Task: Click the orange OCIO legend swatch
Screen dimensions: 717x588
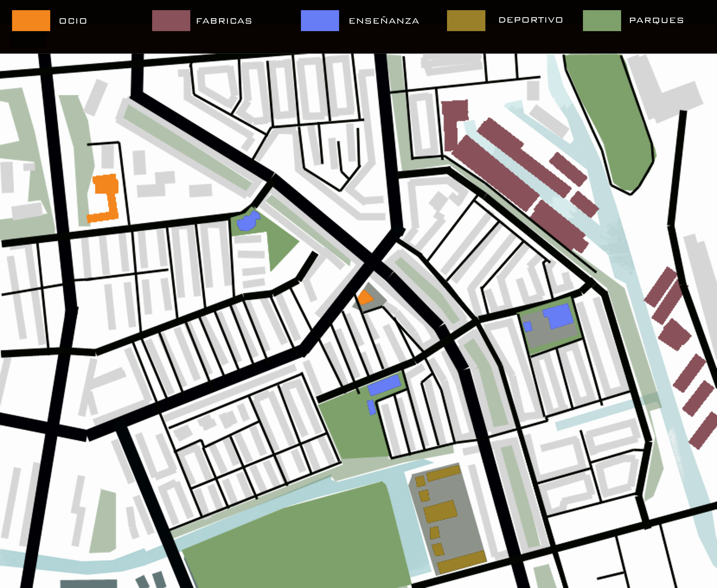Action: (31, 21)
